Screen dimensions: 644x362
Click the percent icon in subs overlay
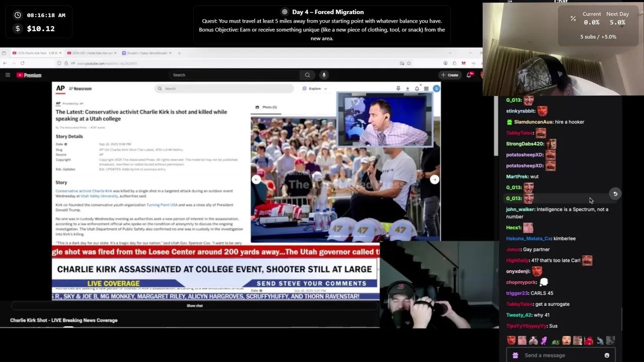tap(573, 19)
